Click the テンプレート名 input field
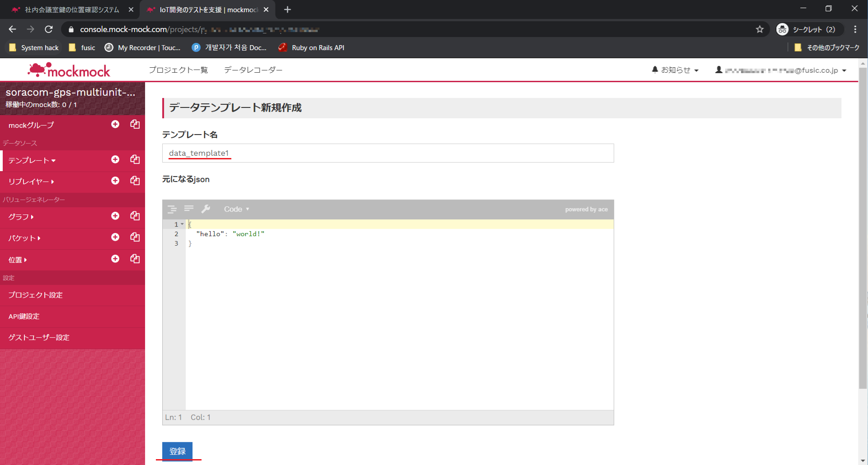Viewport: 868px width, 465px height. 388,153
